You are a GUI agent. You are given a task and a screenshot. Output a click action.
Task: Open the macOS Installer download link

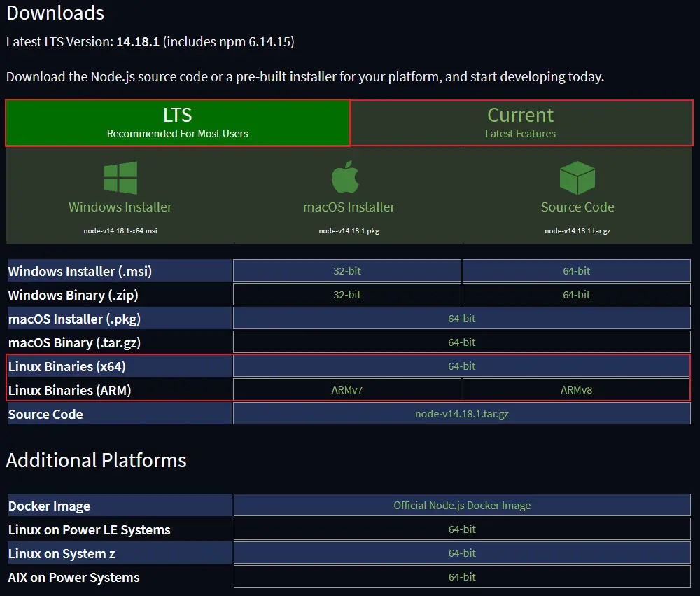pyautogui.click(x=349, y=207)
